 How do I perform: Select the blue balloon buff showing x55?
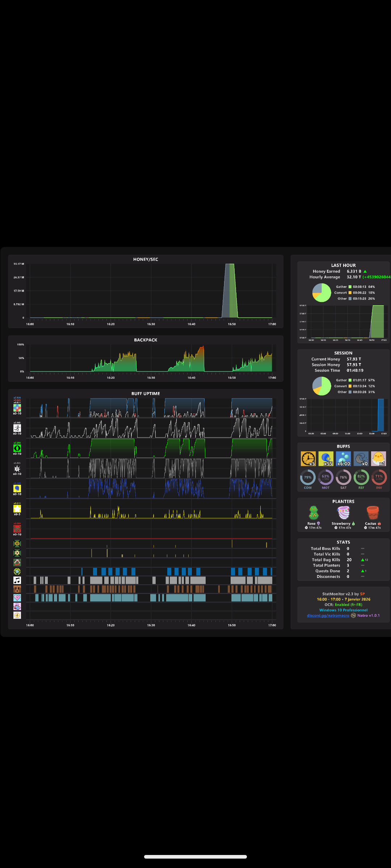coord(326,459)
